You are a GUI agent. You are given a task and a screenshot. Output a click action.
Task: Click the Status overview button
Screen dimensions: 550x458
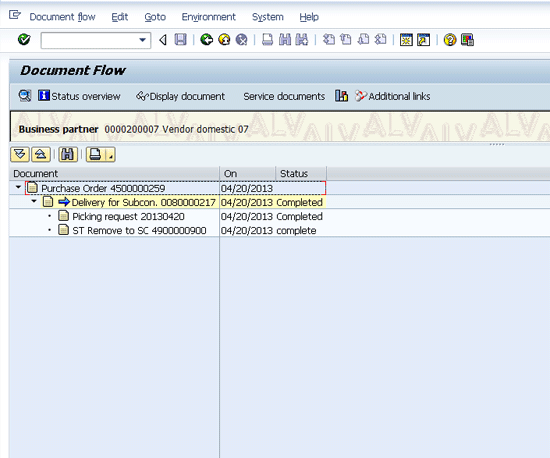click(79, 96)
